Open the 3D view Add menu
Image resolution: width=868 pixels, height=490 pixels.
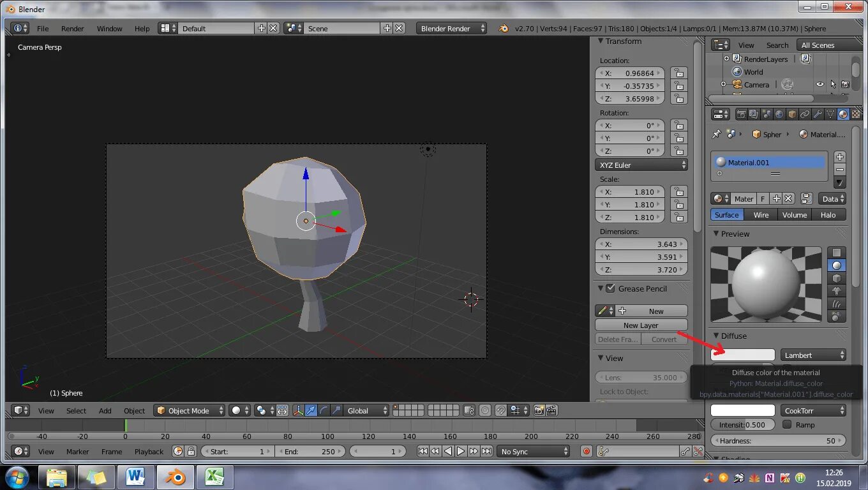click(105, 411)
